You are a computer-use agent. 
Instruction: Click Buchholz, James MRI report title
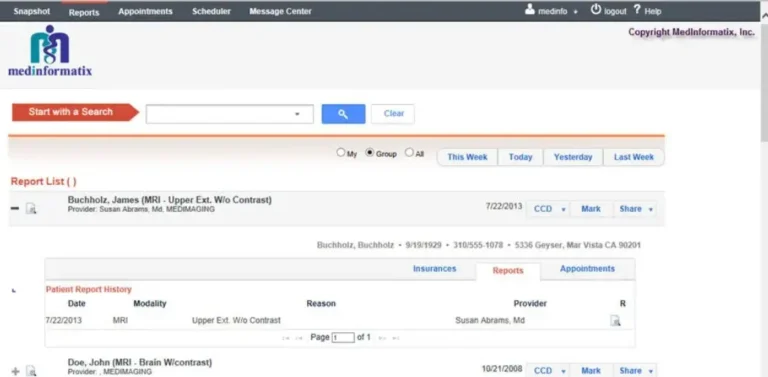(x=169, y=200)
